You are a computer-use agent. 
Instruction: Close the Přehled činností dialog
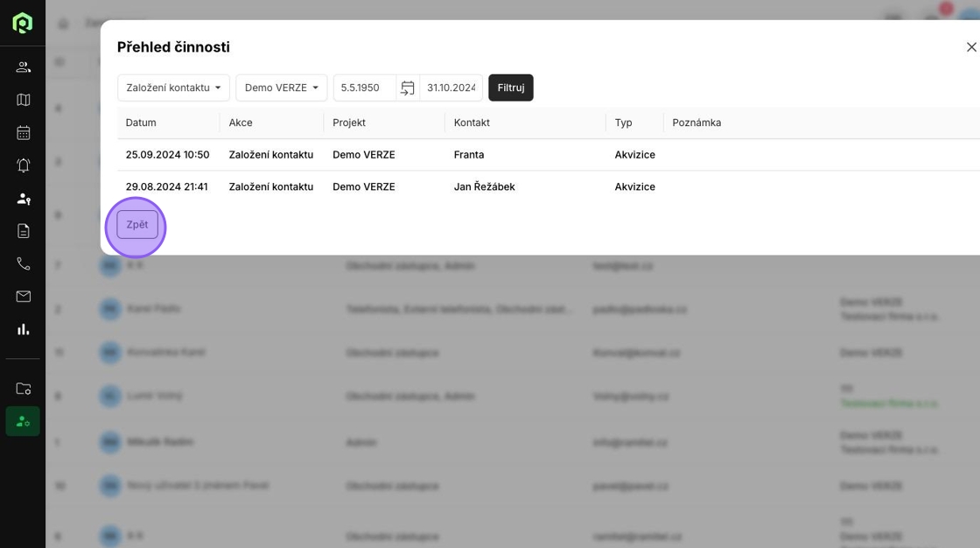tap(970, 47)
